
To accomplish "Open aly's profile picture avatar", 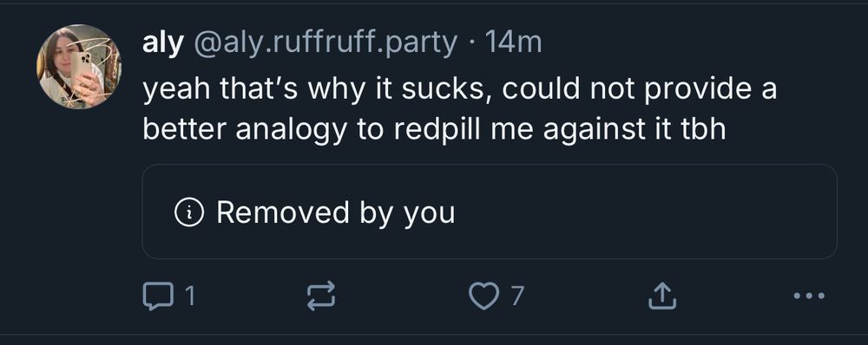I will click(79, 67).
